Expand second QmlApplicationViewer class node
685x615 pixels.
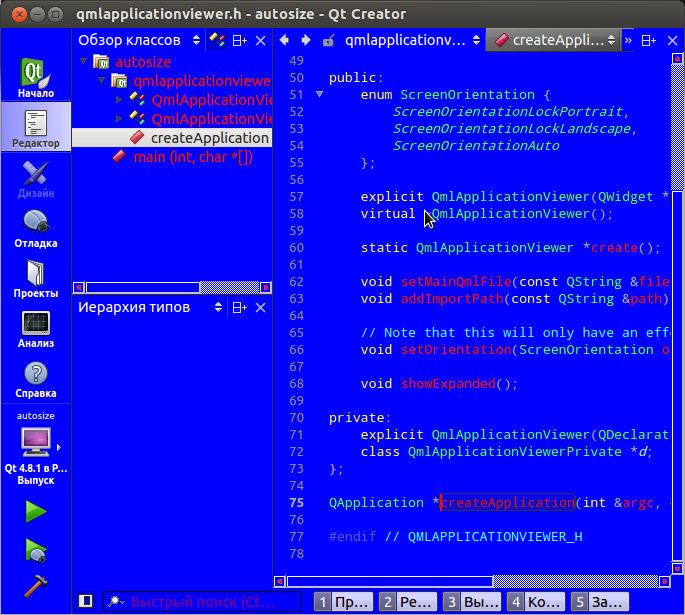point(119,118)
